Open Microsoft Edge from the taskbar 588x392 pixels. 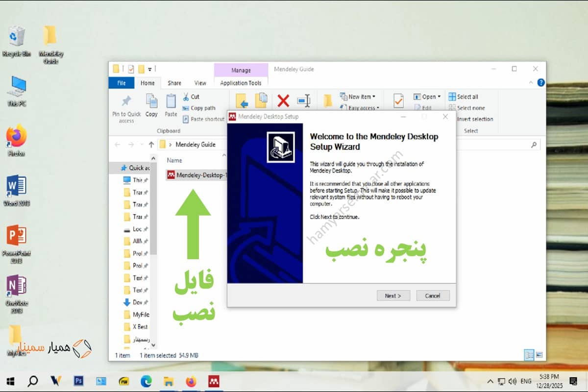click(x=146, y=381)
